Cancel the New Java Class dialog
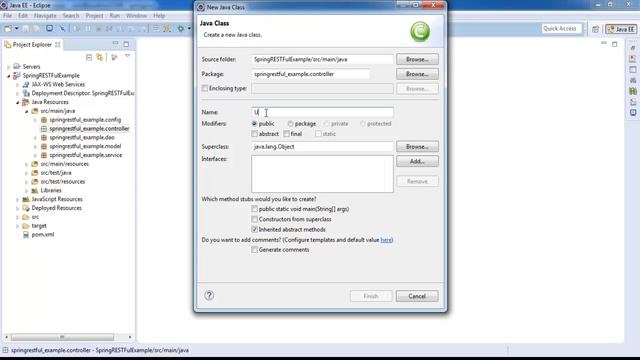640x360 pixels. [x=417, y=296]
